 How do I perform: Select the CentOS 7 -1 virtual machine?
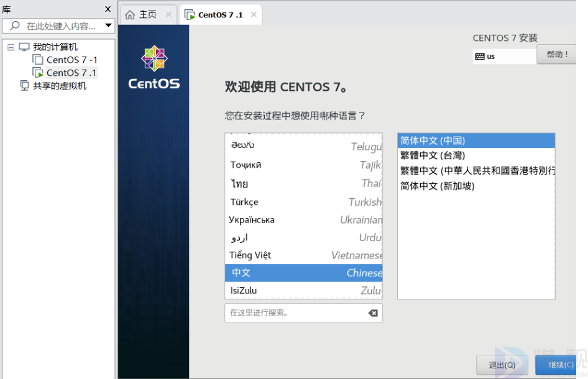[71, 60]
